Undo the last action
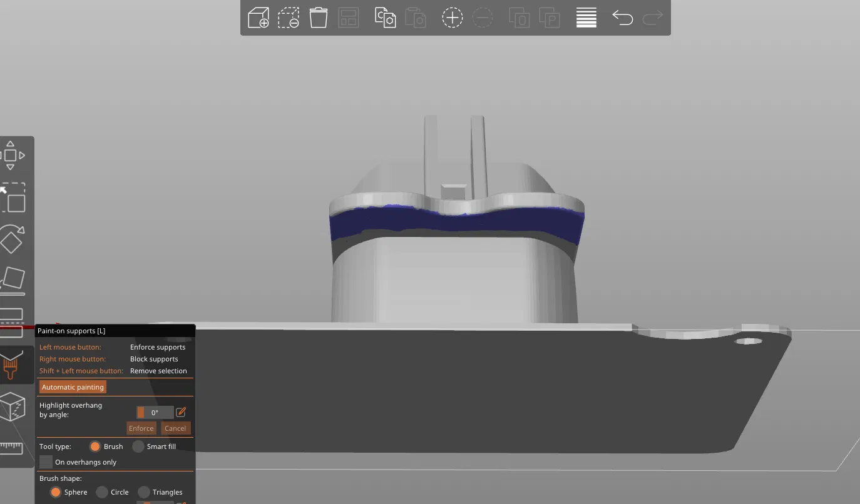 pos(622,18)
